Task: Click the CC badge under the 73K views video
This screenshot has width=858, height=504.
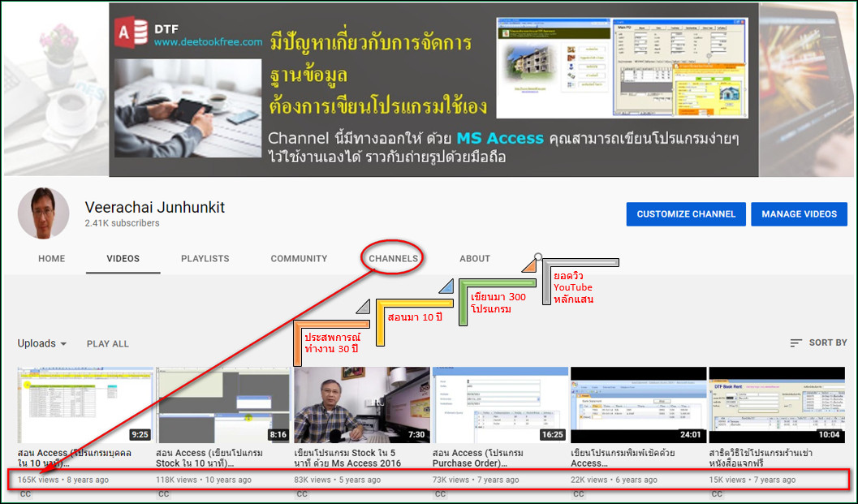Action: [x=440, y=493]
